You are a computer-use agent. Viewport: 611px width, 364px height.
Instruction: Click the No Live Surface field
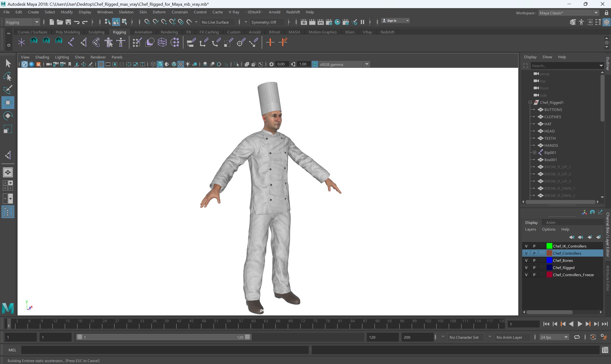point(218,22)
